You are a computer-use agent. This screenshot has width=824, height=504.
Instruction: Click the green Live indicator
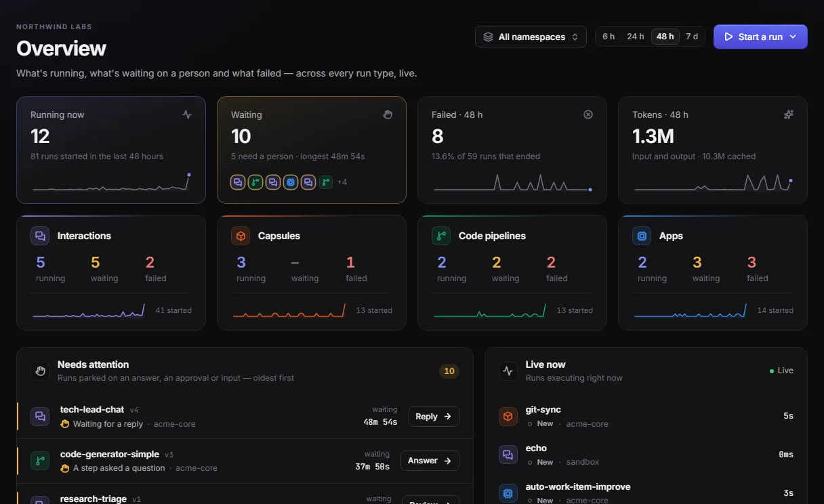pos(781,371)
